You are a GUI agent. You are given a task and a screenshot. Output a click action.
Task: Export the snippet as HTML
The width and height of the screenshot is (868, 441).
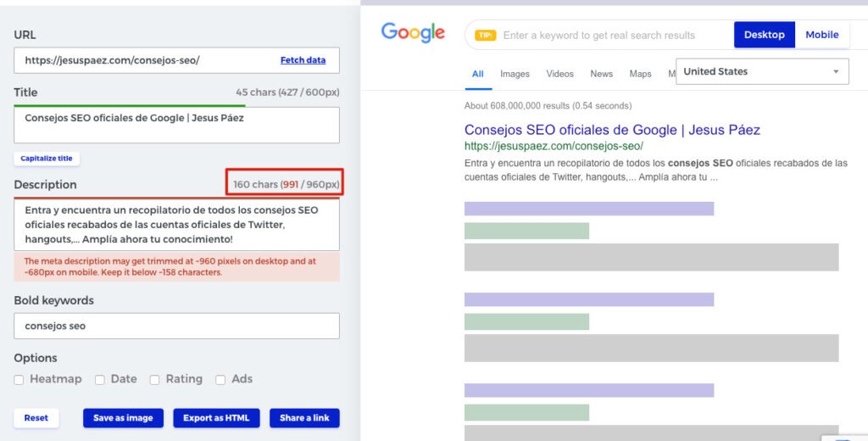[216, 418]
